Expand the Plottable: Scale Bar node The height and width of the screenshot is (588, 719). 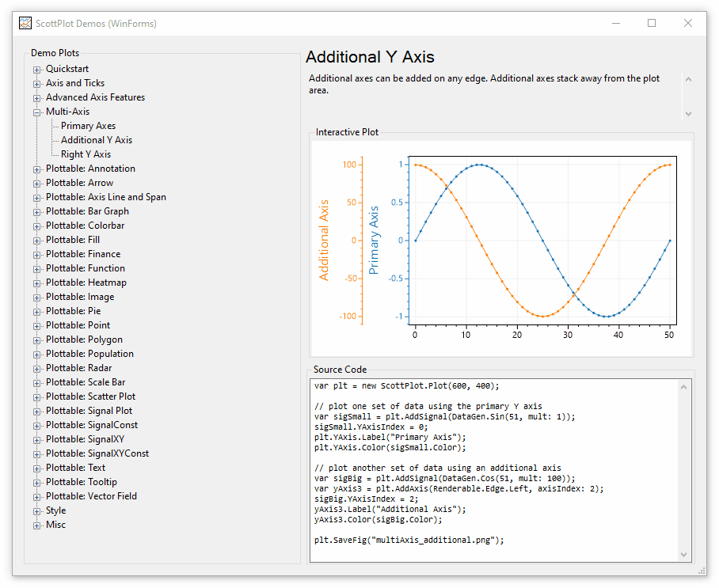pos(36,383)
